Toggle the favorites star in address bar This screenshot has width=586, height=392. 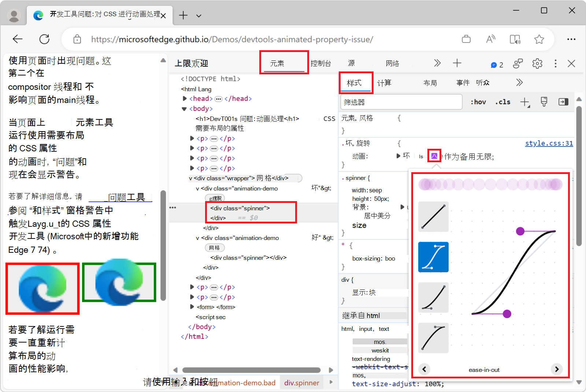pyautogui.click(x=539, y=39)
